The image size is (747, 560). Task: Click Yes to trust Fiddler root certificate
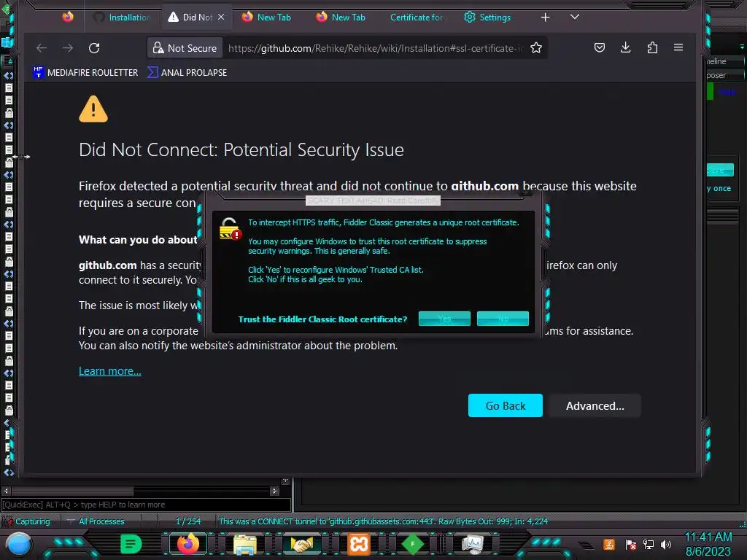444,319
